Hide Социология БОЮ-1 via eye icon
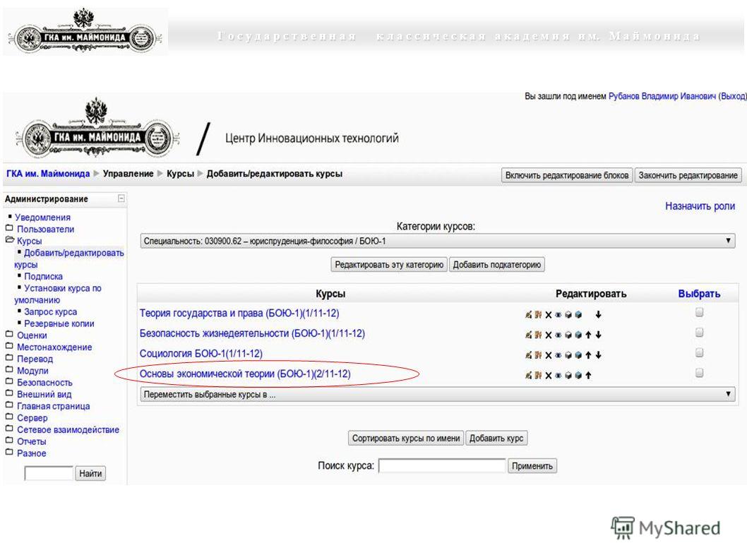This screenshot has height=560, width=747. [x=558, y=355]
